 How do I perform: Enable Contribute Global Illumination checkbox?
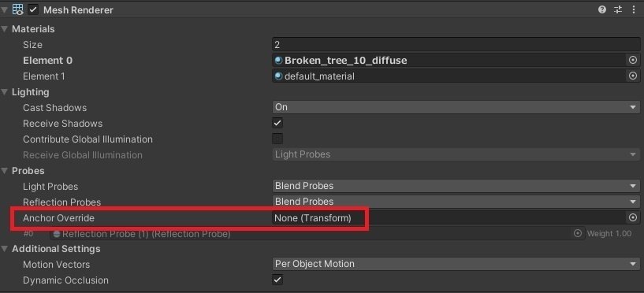(277, 139)
